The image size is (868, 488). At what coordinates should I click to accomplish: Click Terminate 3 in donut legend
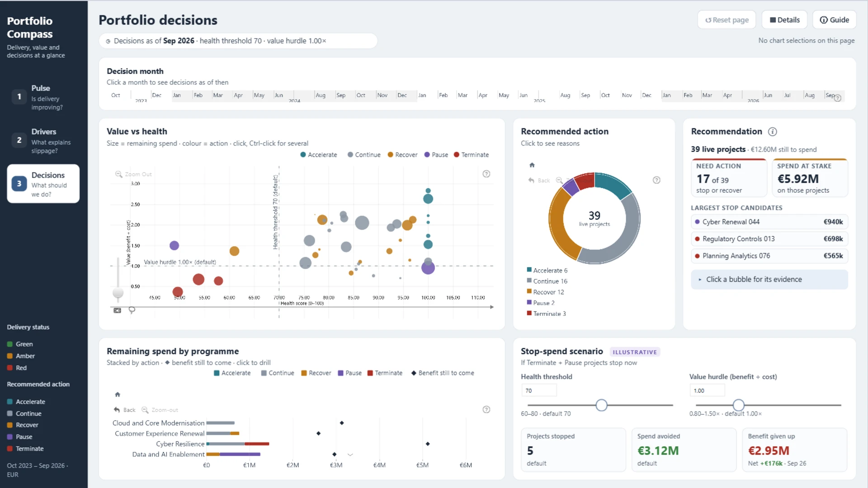click(546, 314)
